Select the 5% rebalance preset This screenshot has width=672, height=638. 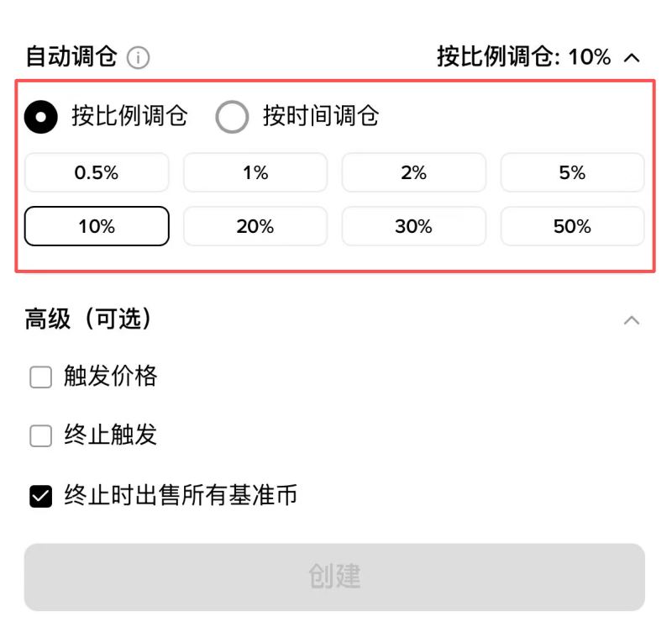pyautogui.click(x=572, y=172)
